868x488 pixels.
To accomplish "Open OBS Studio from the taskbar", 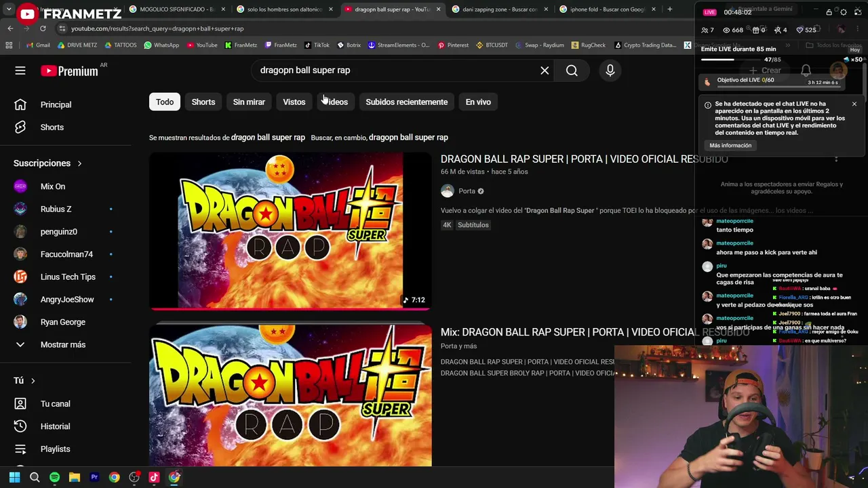I will point(134,477).
